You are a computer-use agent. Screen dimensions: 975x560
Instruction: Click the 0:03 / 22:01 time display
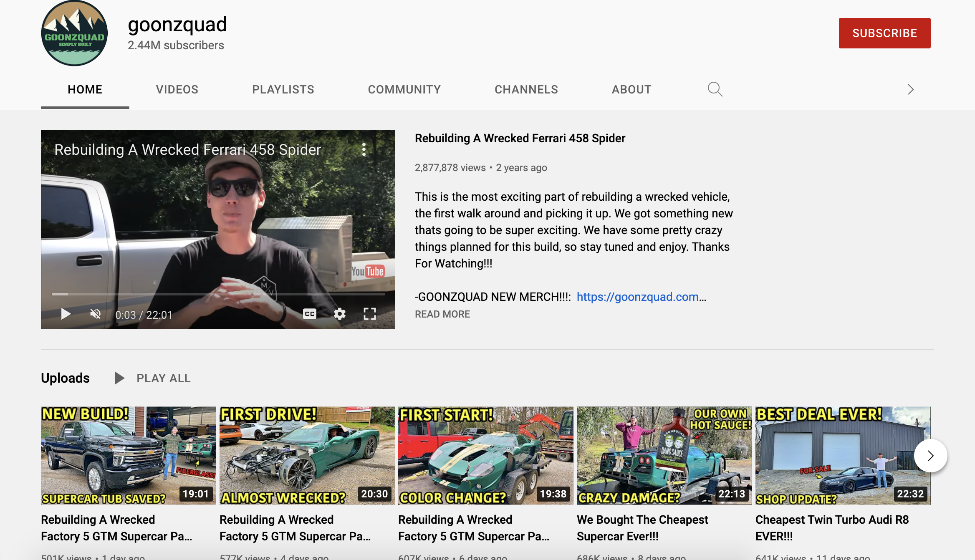pyautogui.click(x=144, y=315)
